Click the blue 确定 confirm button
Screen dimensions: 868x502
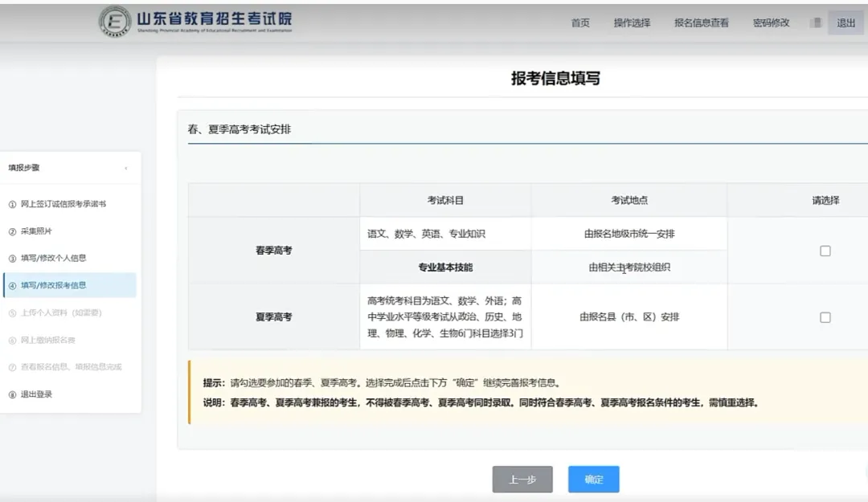(x=593, y=480)
